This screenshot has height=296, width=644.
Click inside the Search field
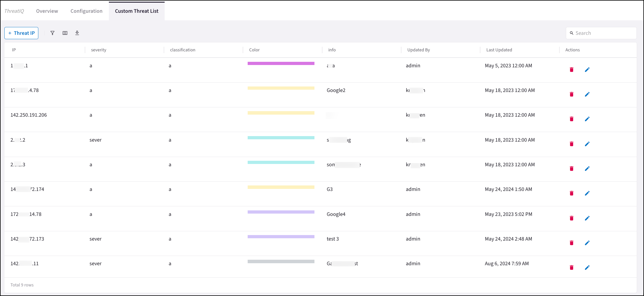click(601, 33)
